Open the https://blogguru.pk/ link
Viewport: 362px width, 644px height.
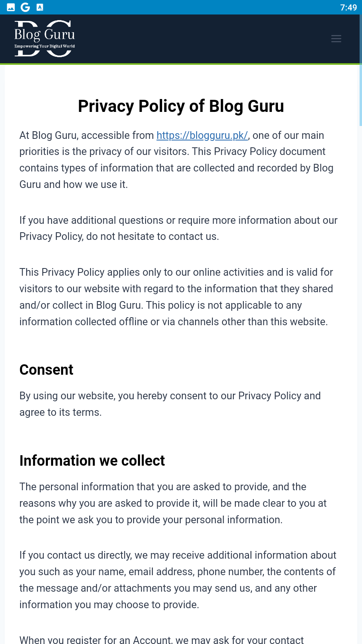pos(202,135)
